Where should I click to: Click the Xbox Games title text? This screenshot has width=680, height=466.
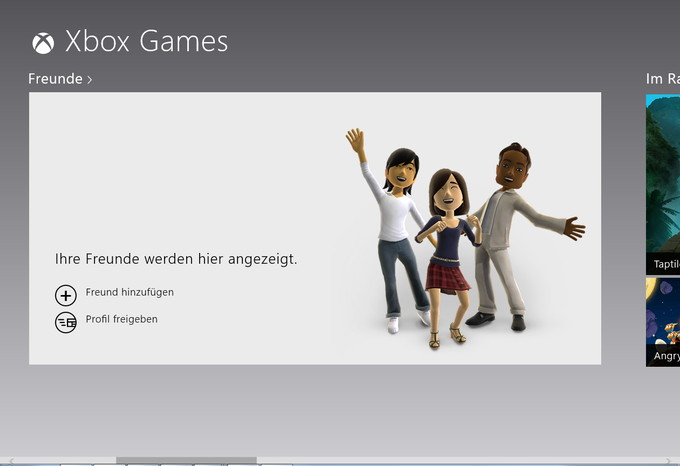pyautogui.click(x=147, y=42)
